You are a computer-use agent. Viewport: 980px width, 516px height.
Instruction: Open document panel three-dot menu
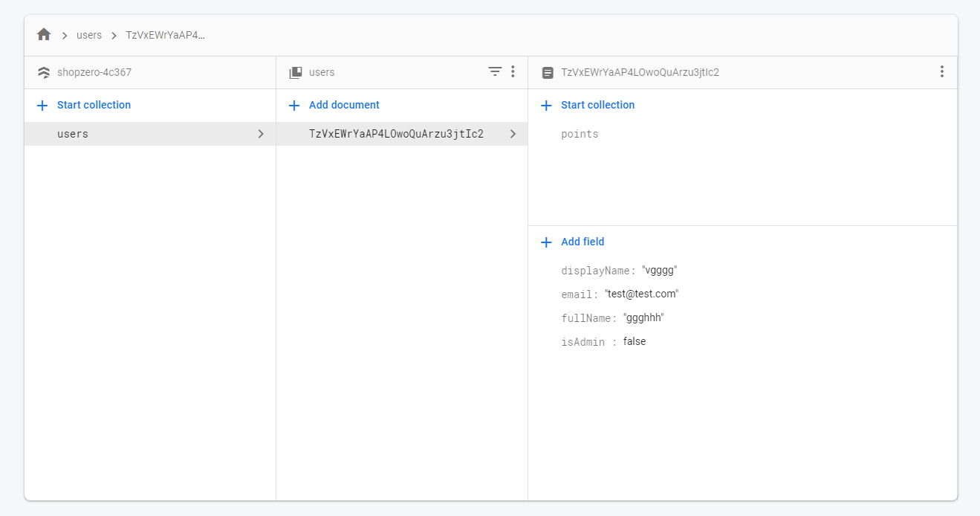click(x=941, y=72)
